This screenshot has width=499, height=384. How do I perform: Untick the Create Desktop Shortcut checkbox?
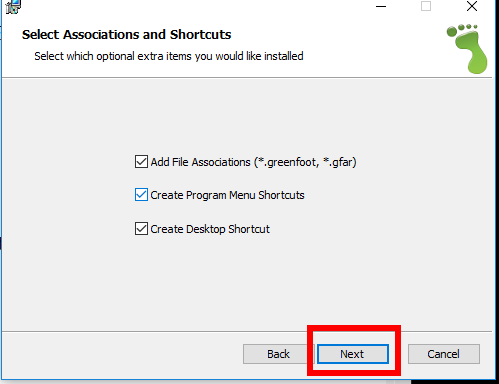pos(141,229)
